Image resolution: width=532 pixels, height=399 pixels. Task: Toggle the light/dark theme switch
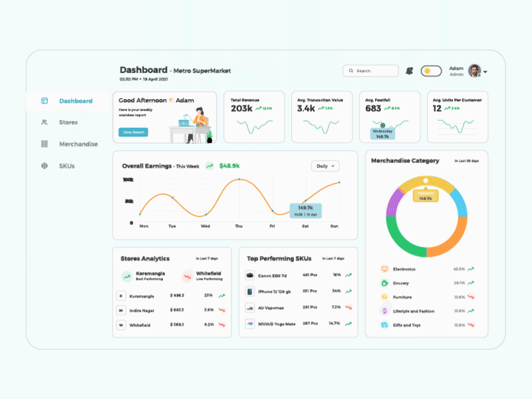[432, 70]
